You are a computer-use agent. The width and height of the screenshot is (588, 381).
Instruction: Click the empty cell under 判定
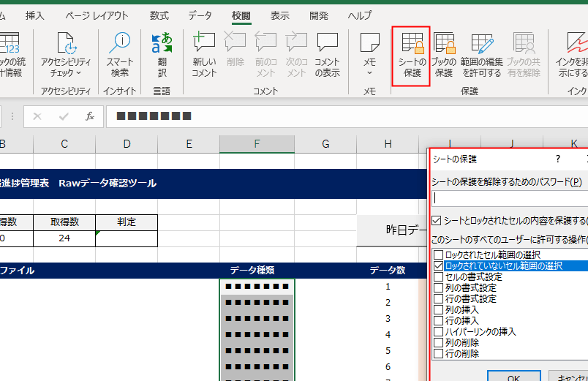(x=127, y=238)
